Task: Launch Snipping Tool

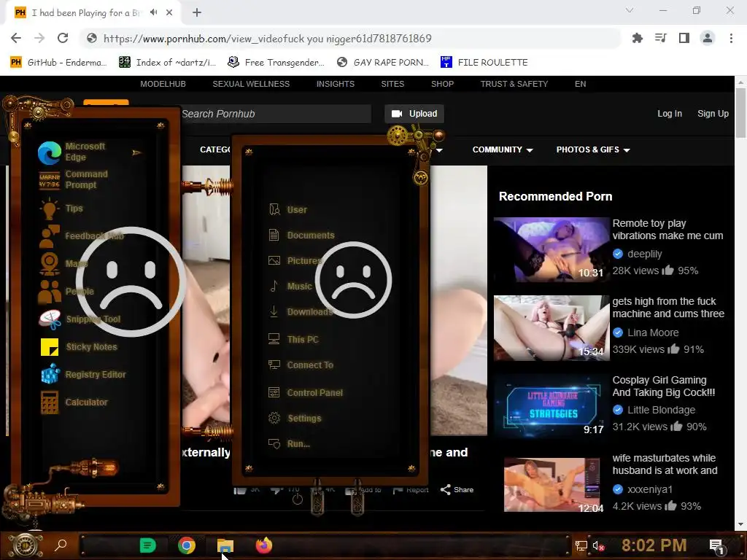Action: click(79, 319)
